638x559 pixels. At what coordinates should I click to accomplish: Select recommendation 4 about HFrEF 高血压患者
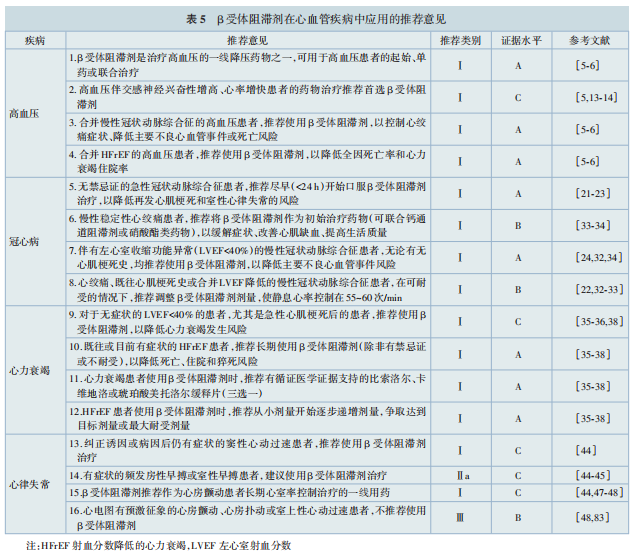click(x=247, y=161)
